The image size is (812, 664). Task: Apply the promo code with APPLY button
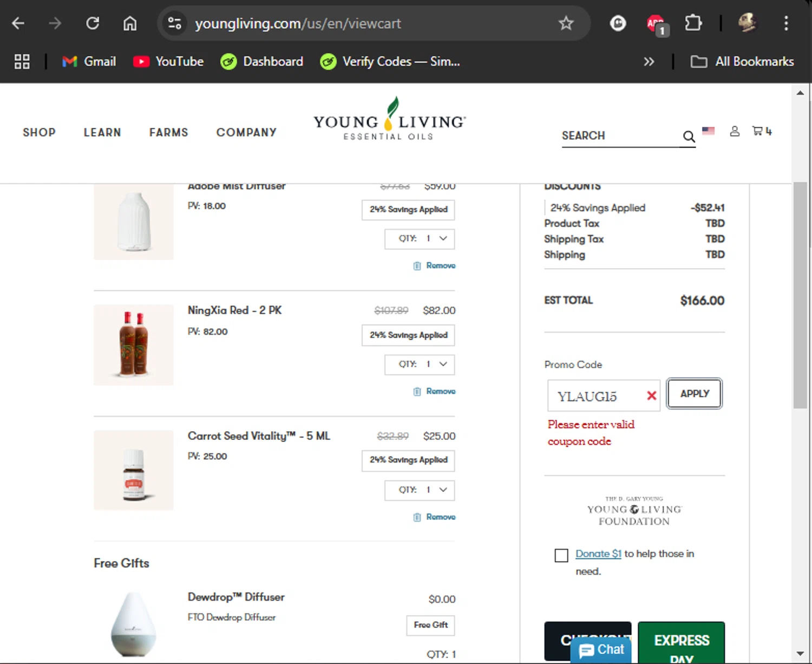click(x=694, y=394)
